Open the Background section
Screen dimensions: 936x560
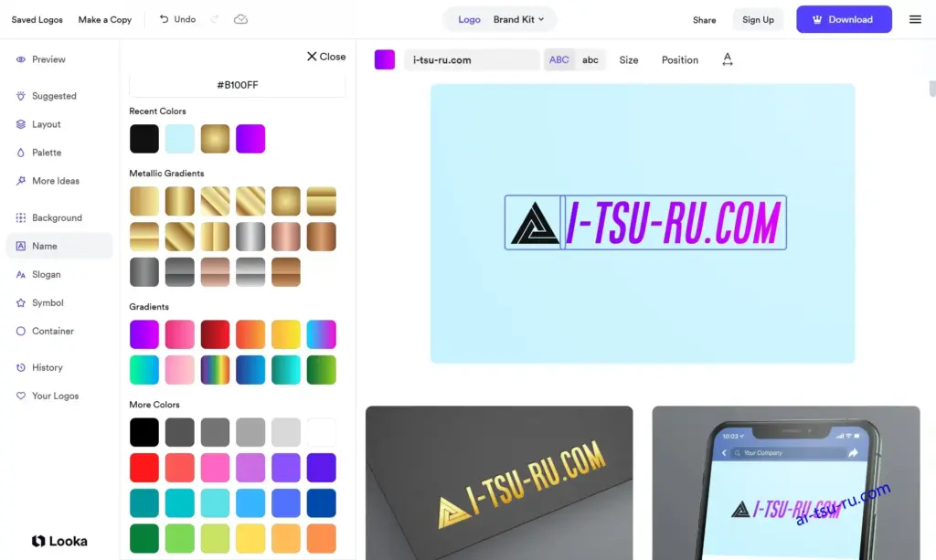(x=49, y=217)
